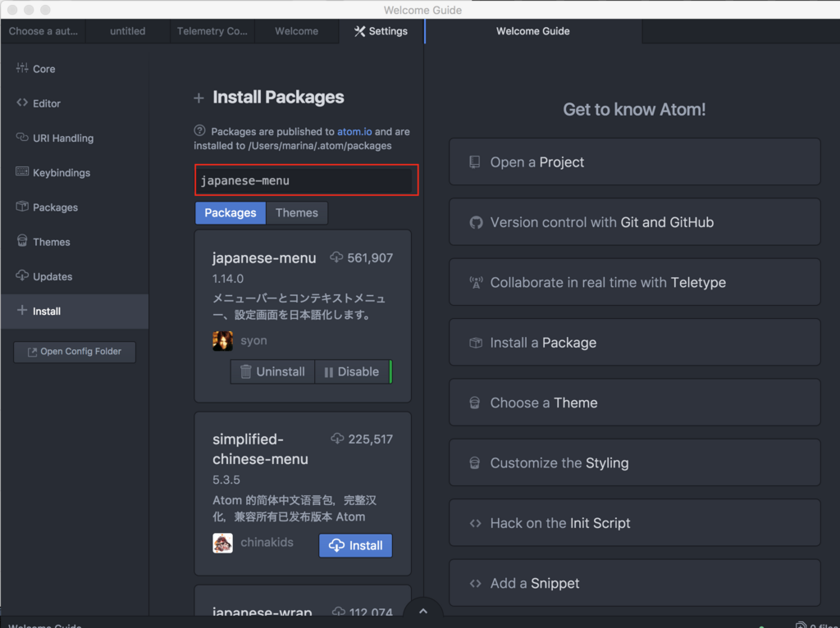Open the Packages section in sidebar

[x=75, y=207]
